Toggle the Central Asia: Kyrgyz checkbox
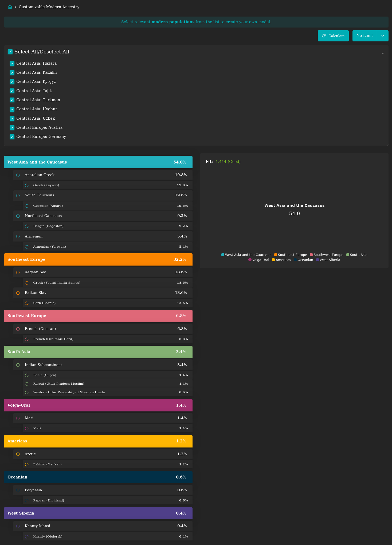The height and width of the screenshot is (545, 392). coord(12,82)
